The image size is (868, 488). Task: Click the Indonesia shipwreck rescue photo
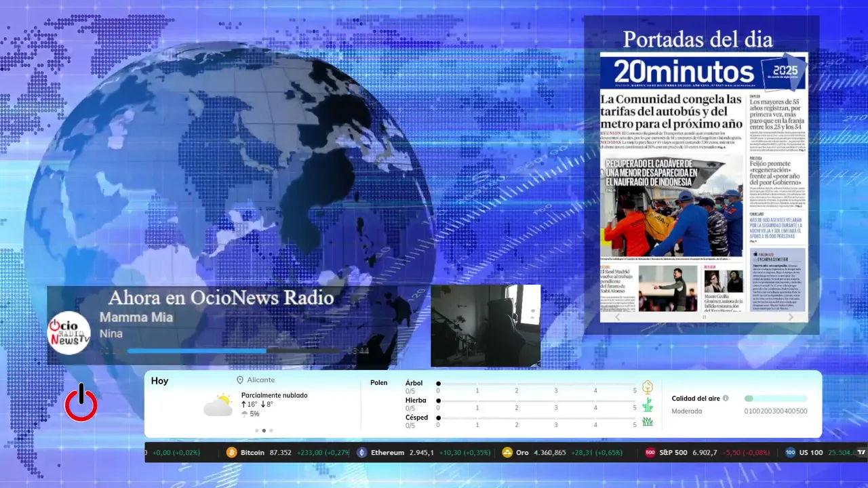(671, 205)
